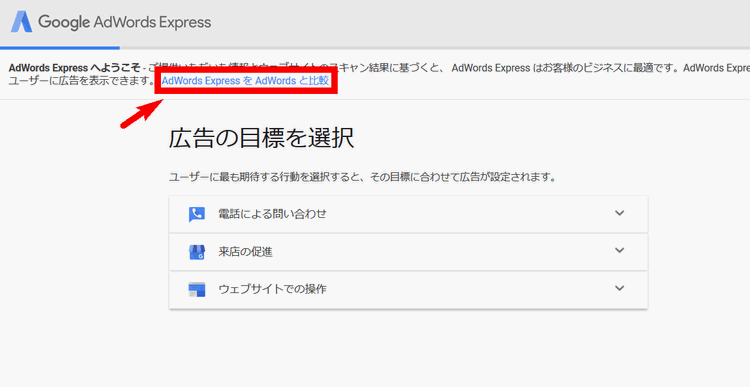Select the ウェブサイトでの操作 goal label
Screen dimensions: 750x387
click(x=272, y=289)
